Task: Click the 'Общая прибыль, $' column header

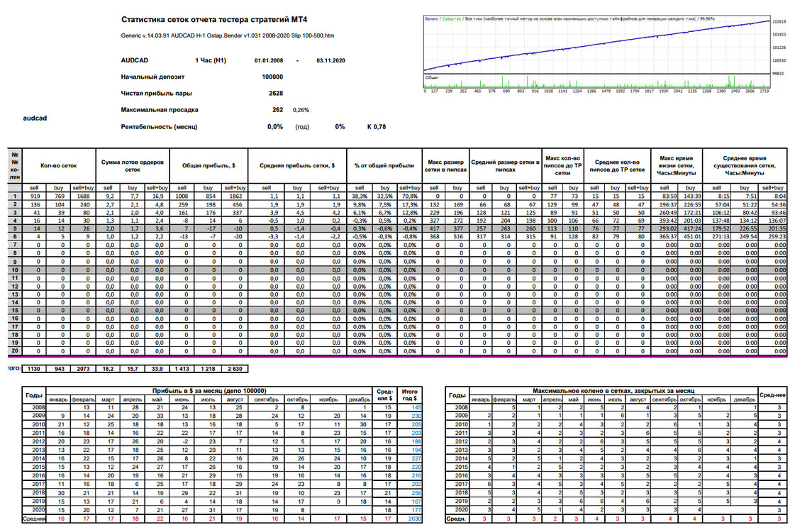Action: coord(209,165)
